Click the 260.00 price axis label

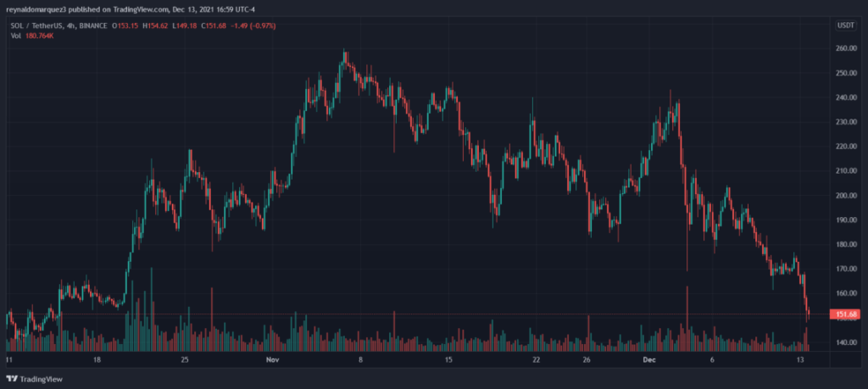click(x=845, y=48)
